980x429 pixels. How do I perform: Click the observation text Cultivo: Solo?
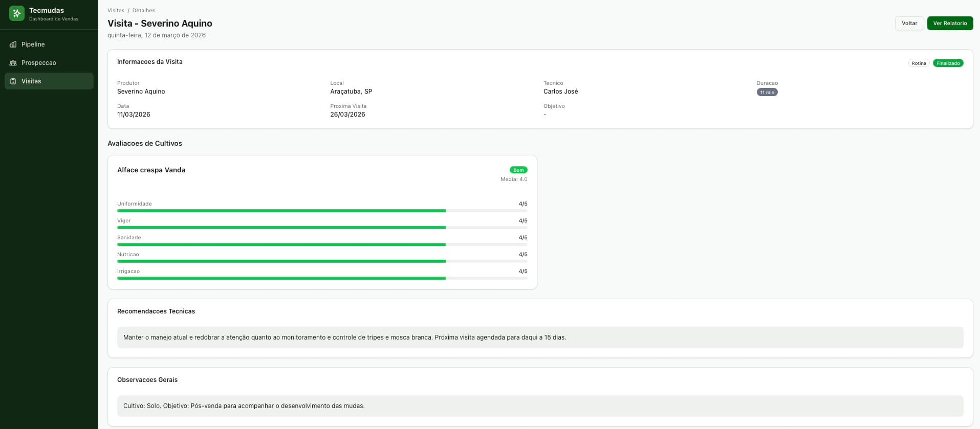pyautogui.click(x=244, y=406)
